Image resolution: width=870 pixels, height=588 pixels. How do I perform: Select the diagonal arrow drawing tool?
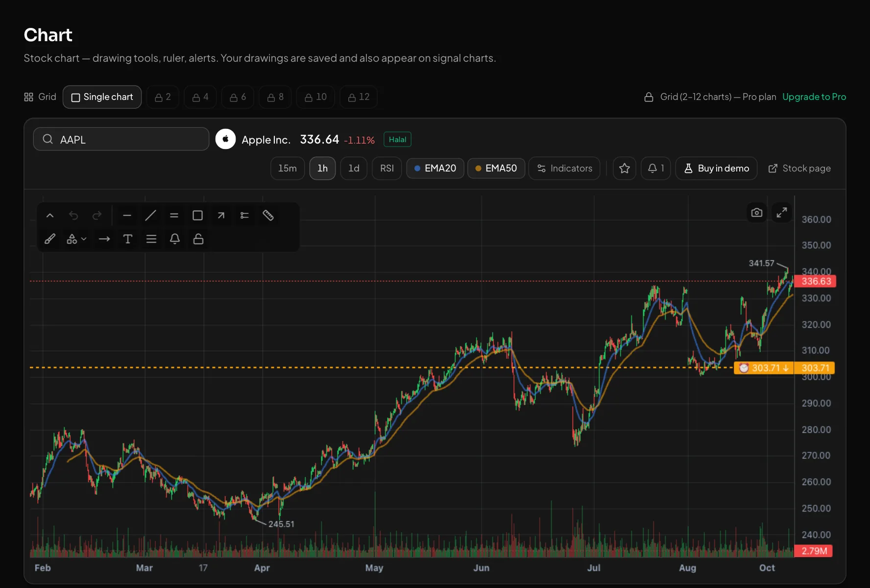pyautogui.click(x=221, y=216)
